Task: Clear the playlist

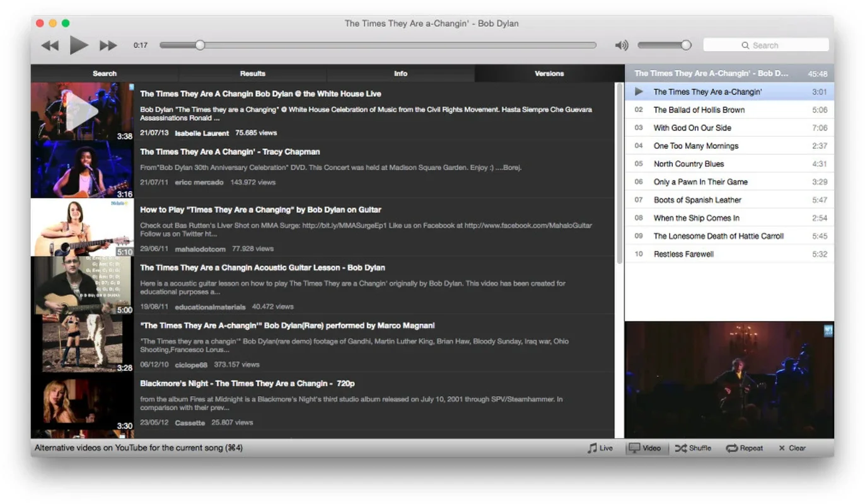Action: 792,448
